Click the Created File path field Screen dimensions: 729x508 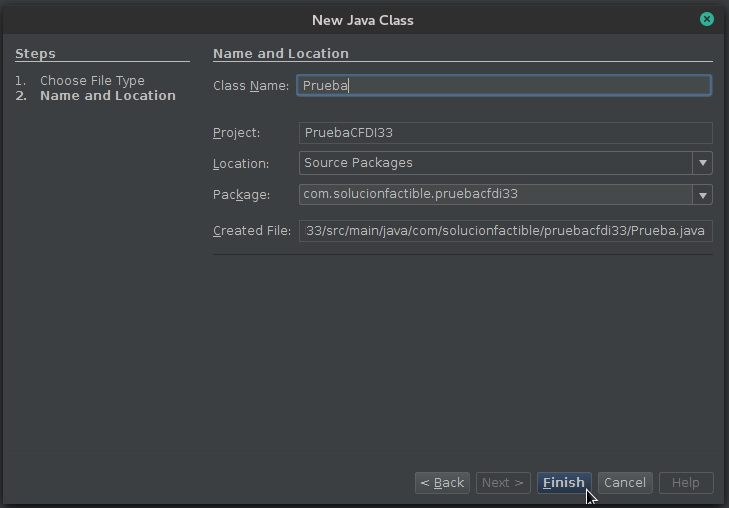[x=505, y=231]
